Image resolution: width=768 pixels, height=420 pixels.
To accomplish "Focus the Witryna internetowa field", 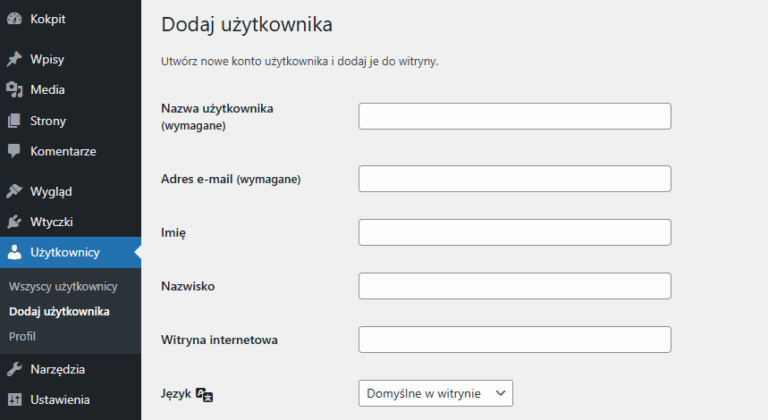I will point(514,340).
